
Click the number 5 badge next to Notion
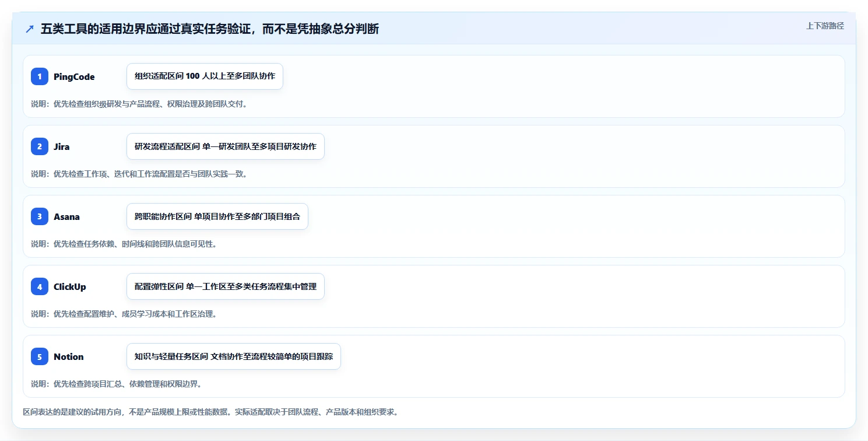pyautogui.click(x=40, y=356)
